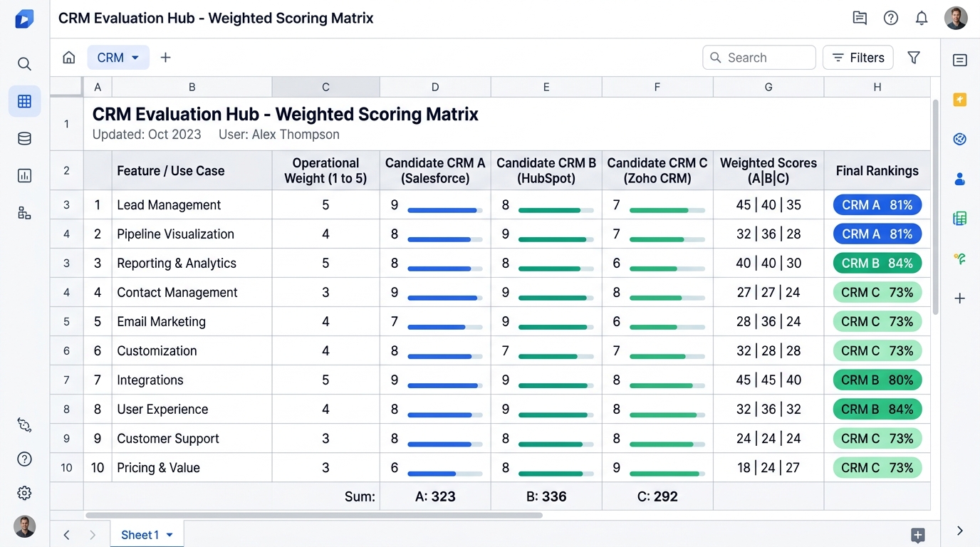The image size is (980, 547).
Task: Add an add-on with right panel plus
Action: (960, 298)
